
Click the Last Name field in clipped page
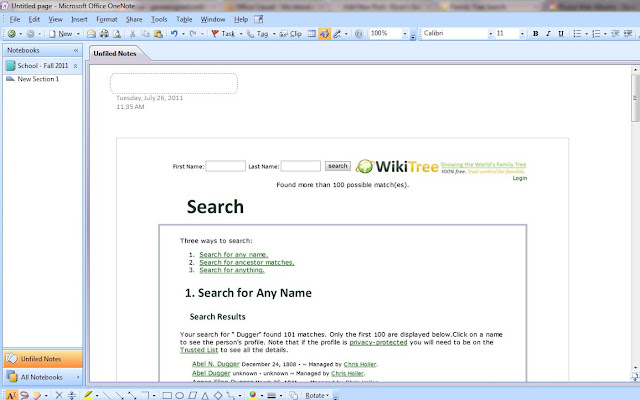tap(301, 166)
